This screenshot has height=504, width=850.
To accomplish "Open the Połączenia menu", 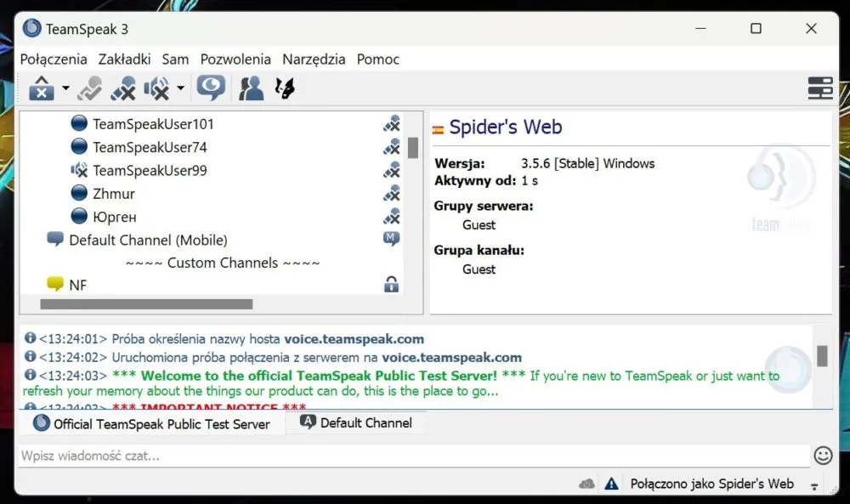I will 54,59.
